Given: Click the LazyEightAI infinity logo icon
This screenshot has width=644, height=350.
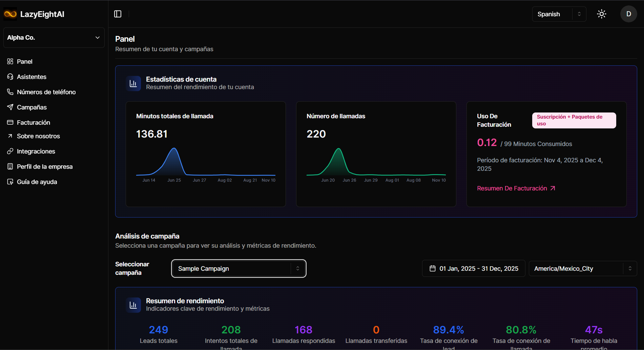Looking at the screenshot, I should (10, 14).
